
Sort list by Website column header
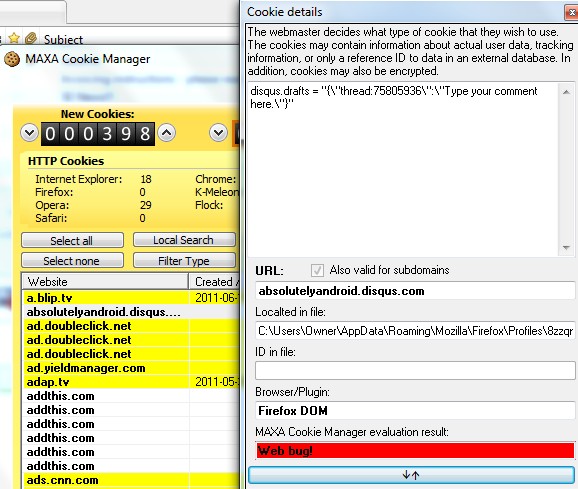click(x=105, y=282)
